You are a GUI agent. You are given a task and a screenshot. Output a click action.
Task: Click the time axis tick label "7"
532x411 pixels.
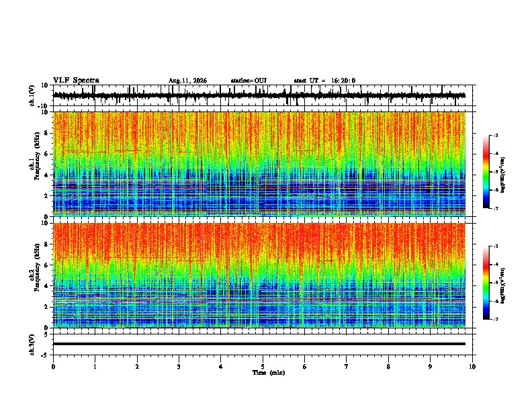[347, 367]
